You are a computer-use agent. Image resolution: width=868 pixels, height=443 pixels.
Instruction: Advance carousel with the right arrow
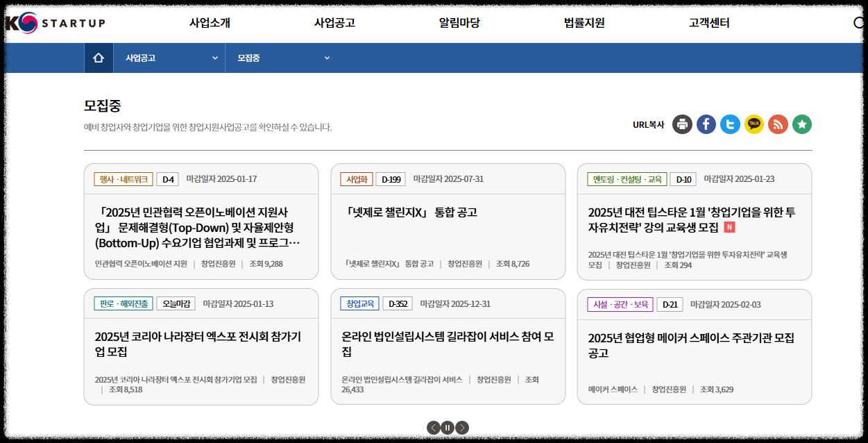[462, 428]
